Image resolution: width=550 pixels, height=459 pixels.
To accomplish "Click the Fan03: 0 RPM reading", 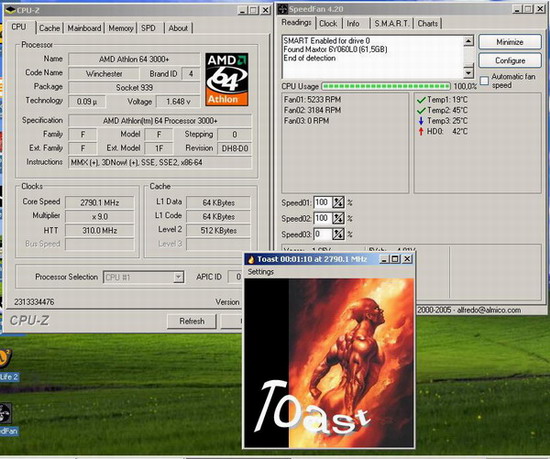I will pos(307,121).
